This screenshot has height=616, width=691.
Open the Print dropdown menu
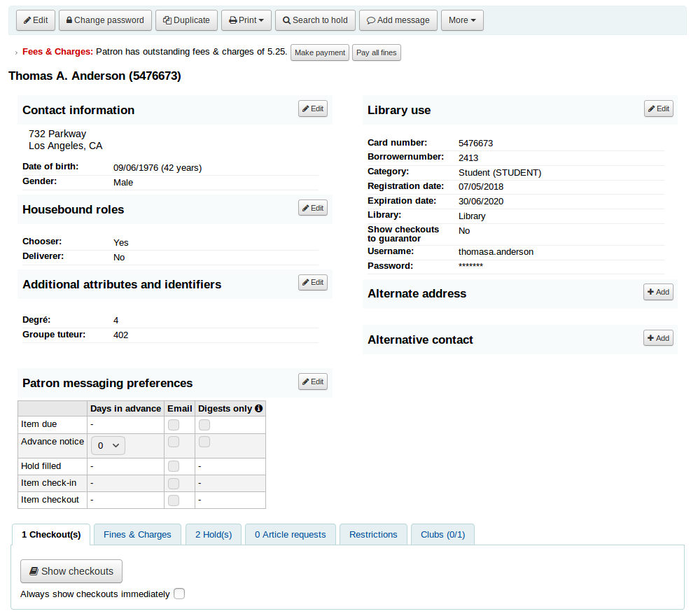click(x=246, y=20)
